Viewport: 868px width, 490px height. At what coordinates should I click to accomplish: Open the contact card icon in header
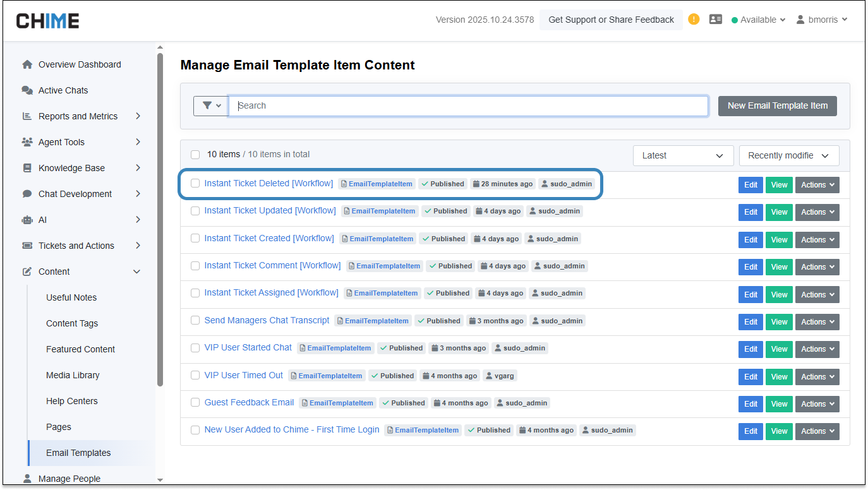coord(715,20)
